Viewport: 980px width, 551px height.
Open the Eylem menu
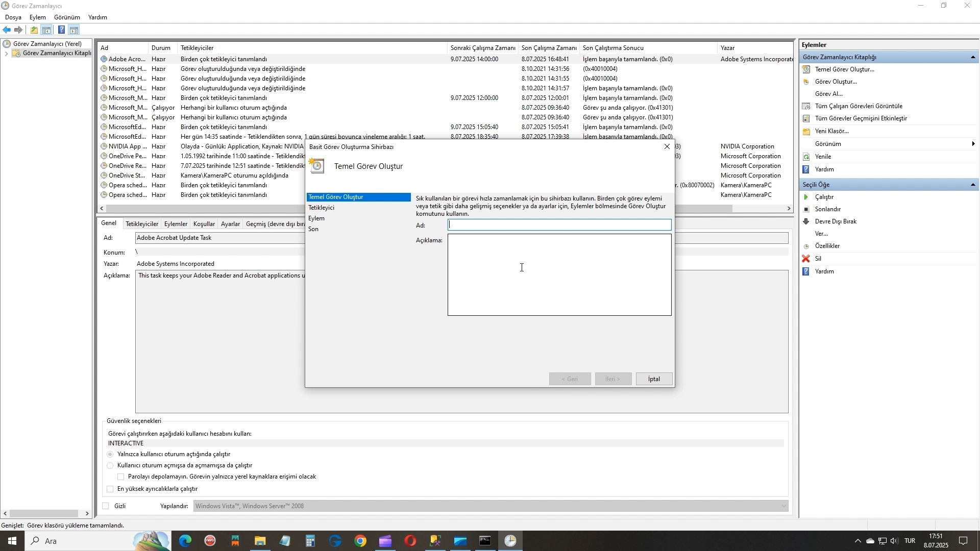pos(38,17)
